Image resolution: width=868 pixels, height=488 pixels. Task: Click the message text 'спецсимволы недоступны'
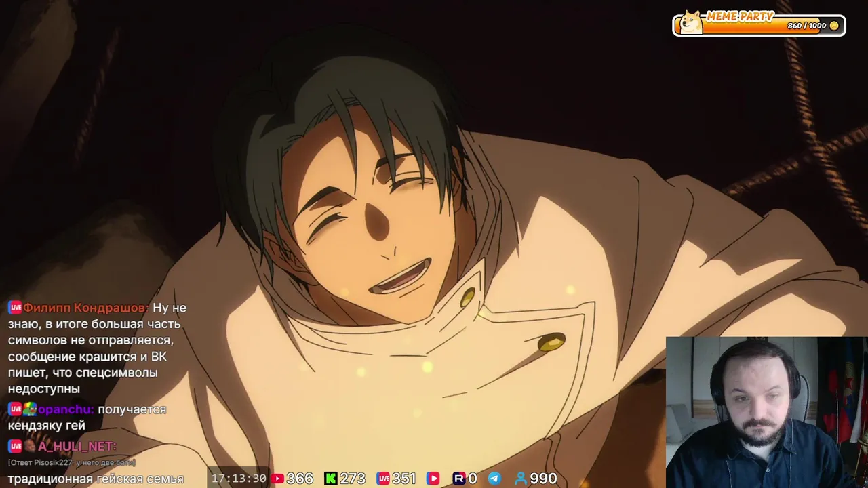point(83,381)
